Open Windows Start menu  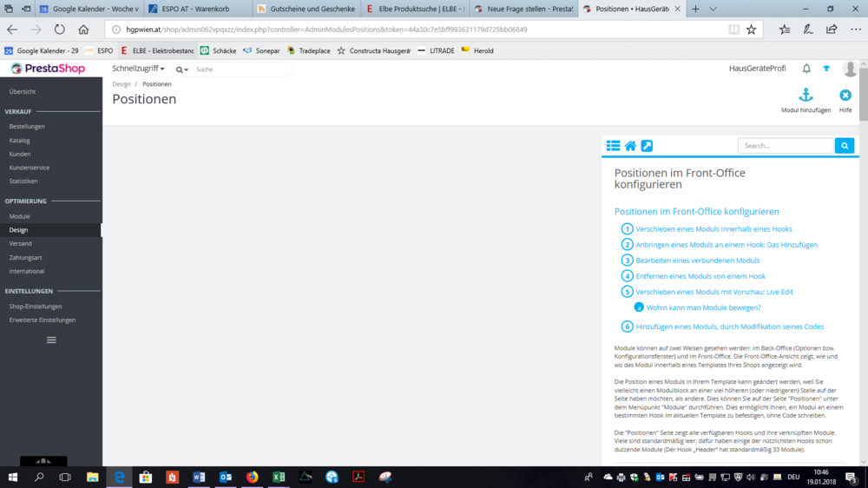tap(12, 477)
